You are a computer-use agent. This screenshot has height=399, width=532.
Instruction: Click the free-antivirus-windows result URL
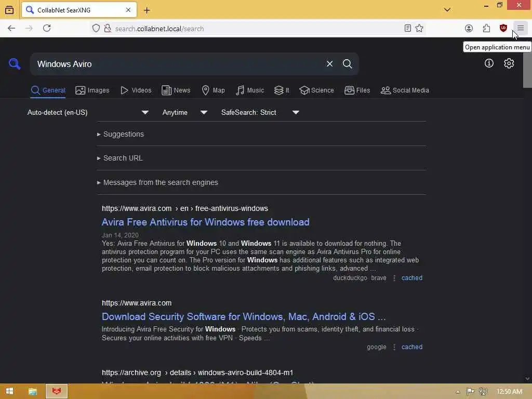pos(185,208)
